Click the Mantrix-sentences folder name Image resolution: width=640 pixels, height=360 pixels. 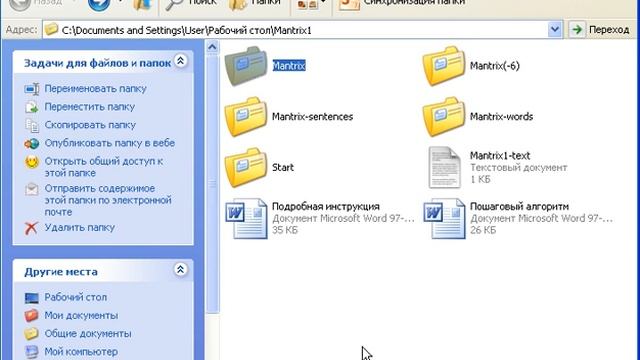coord(313,117)
